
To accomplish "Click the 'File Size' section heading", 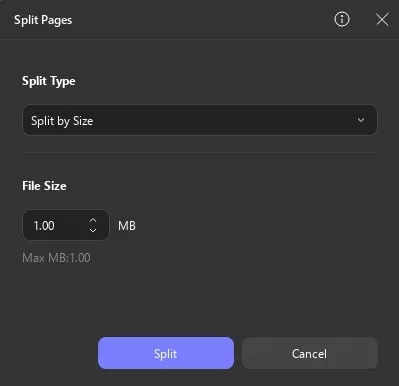I will (x=44, y=186).
